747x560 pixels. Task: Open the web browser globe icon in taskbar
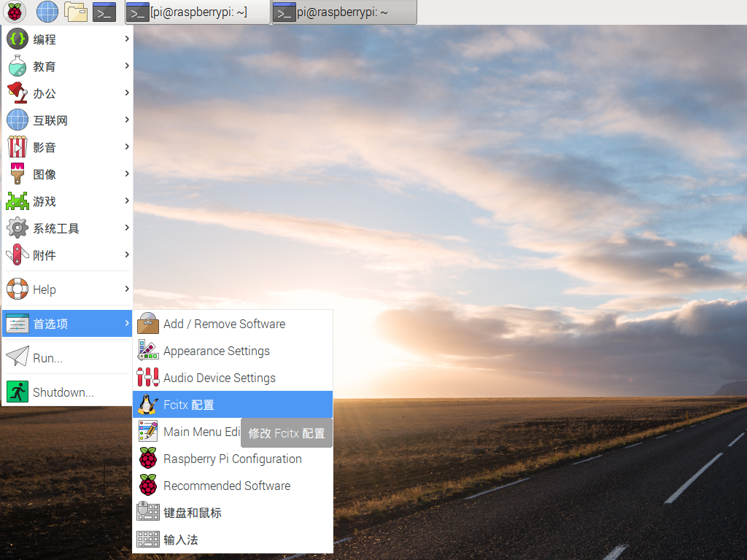click(47, 12)
